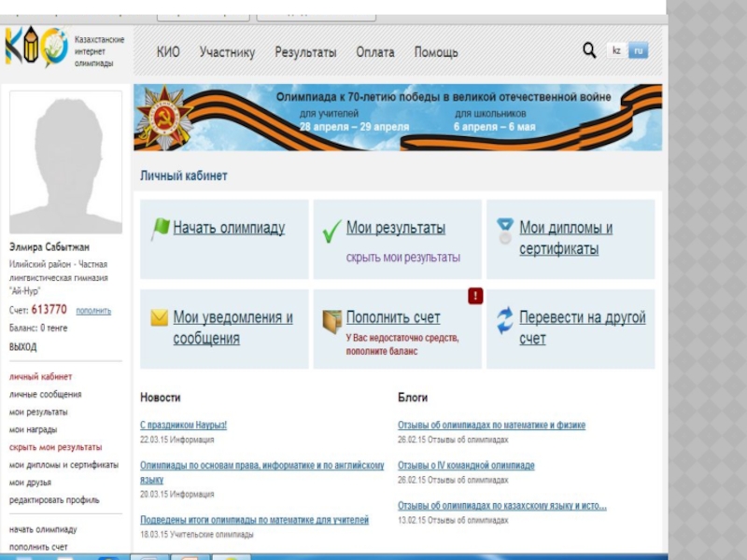This screenshot has width=747, height=560.
Task: Open blog Отзывы о IV командной олимпиаде
Action: click(x=466, y=465)
